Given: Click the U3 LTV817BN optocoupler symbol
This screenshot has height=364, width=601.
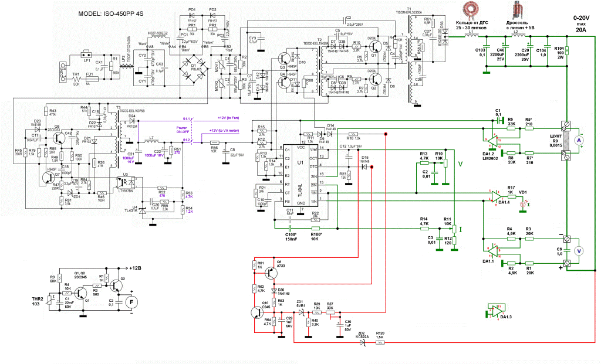Looking at the screenshot, I should (x=126, y=181).
